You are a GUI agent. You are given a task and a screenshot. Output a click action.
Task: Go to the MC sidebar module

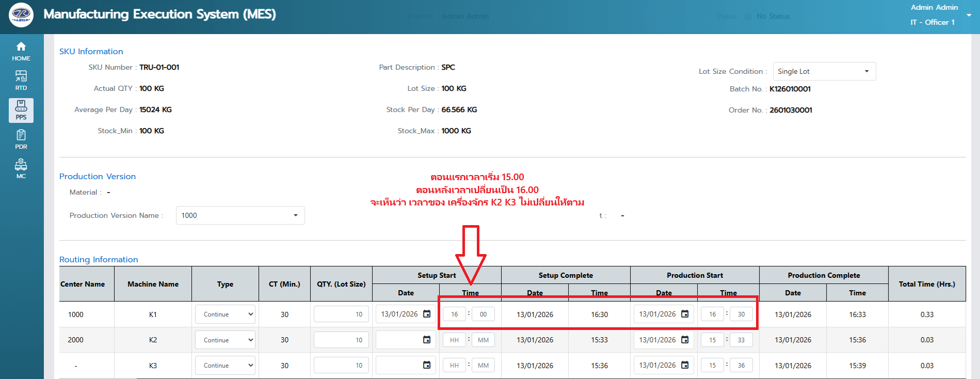[21, 169]
